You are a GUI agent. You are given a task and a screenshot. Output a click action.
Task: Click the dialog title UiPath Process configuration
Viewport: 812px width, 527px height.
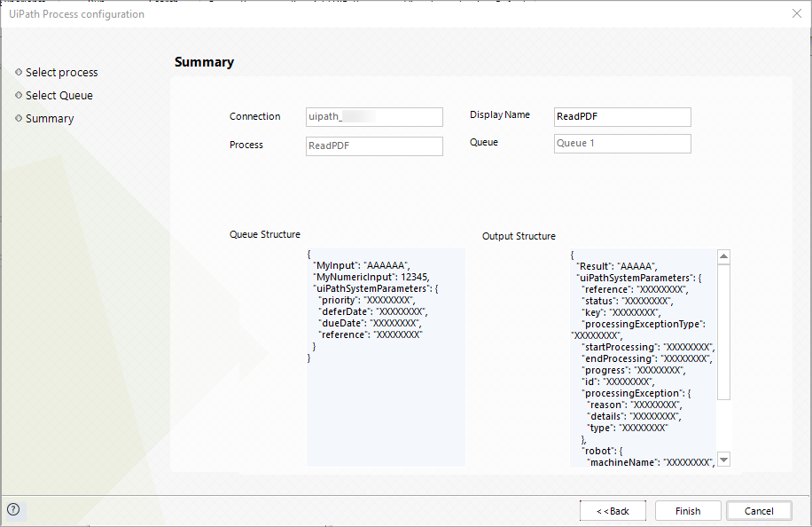(76, 14)
